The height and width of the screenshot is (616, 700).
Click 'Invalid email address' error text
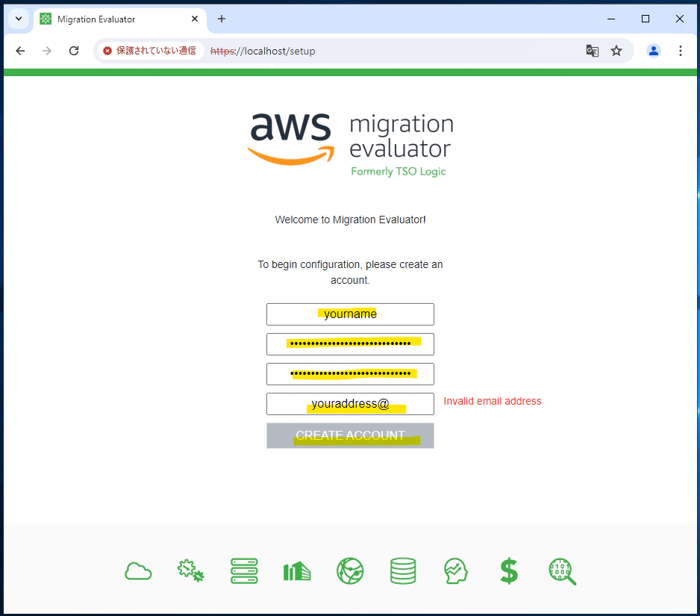pyautogui.click(x=493, y=401)
